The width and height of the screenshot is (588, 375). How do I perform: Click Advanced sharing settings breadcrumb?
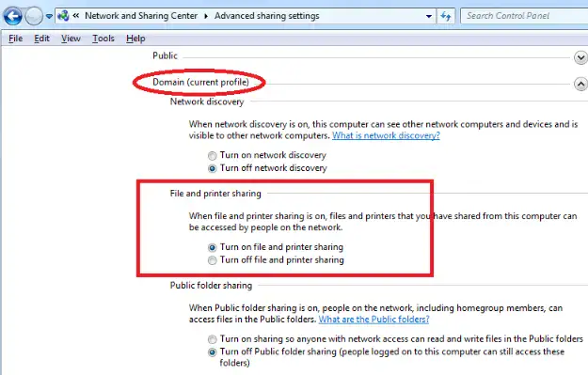[x=266, y=16]
